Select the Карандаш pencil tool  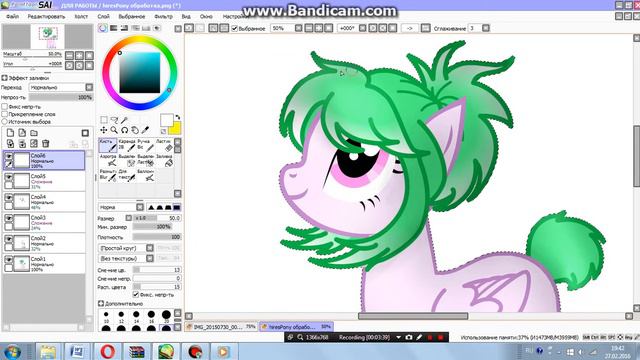(x=127, y=145)
